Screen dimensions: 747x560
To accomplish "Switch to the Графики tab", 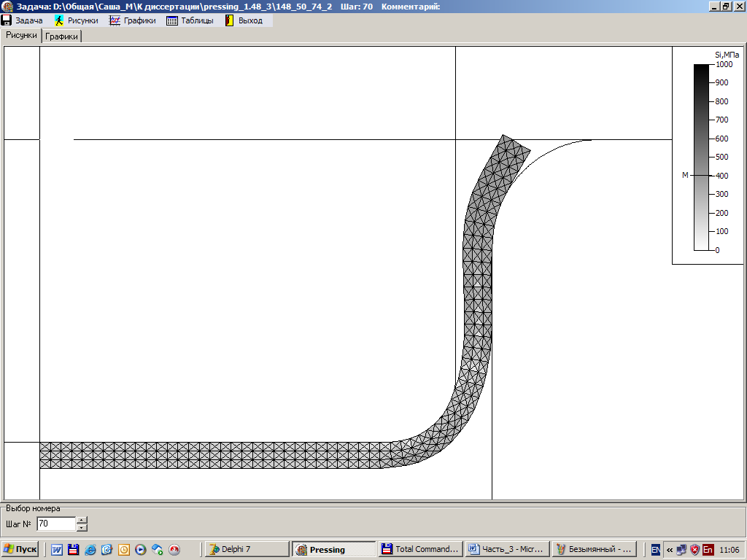I will coord(61,36).
